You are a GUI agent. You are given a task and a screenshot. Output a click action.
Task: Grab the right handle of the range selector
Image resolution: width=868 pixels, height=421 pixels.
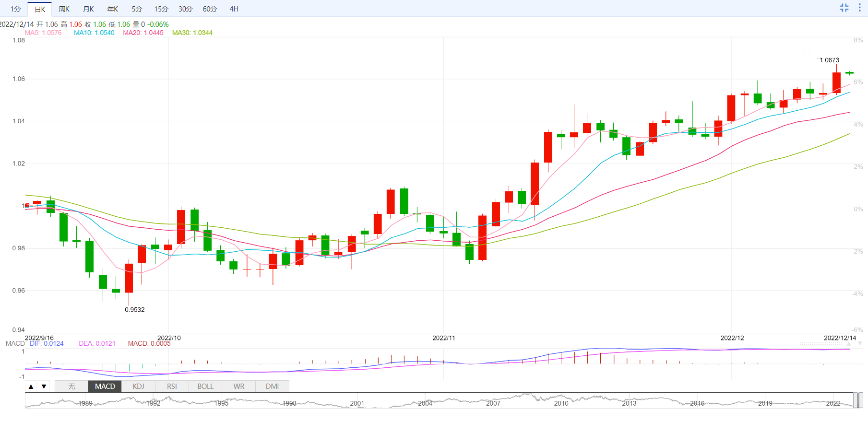(861, 400)
